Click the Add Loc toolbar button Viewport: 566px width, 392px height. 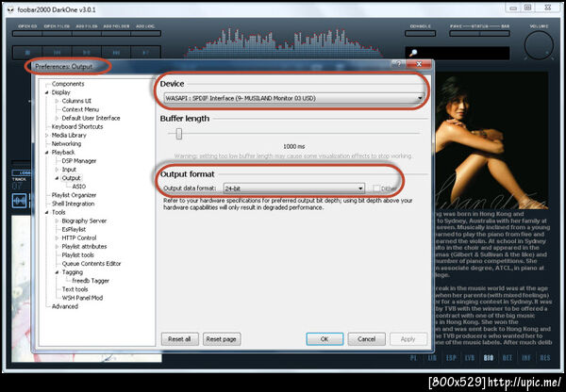[x=146, y=34]
